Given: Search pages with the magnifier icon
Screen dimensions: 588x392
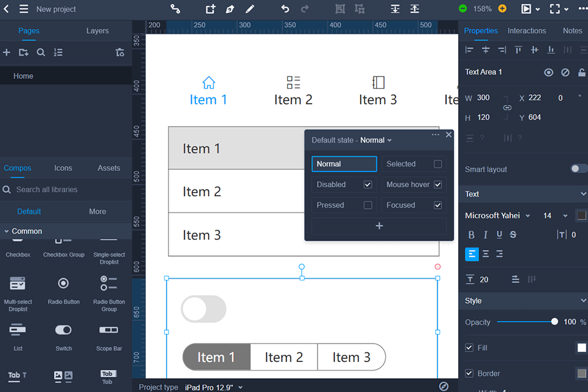Looking at the screenshot, I should pos(41,52).
